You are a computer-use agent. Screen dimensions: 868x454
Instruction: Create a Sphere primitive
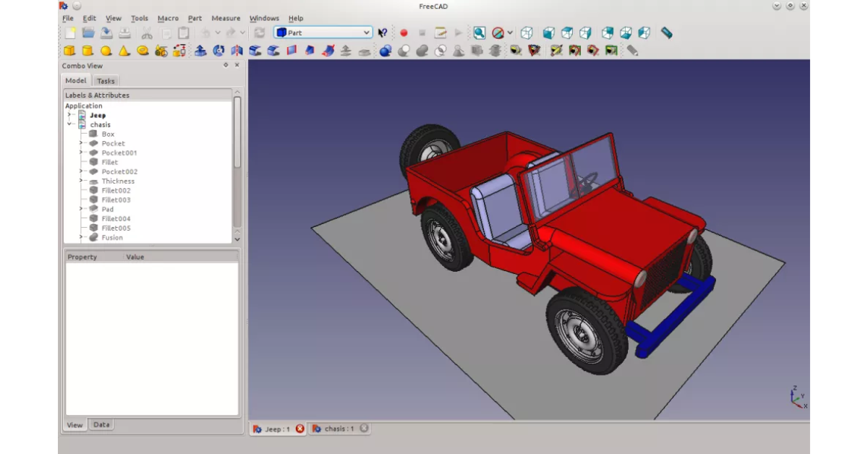(106, 51)
